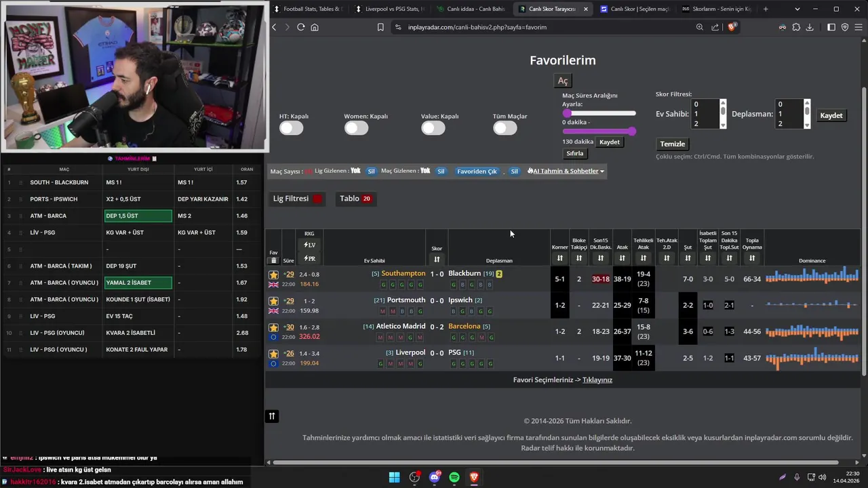Click the LV lightning sort button
868x488 pixels.
pyautogui.click(x=309, y=245)
